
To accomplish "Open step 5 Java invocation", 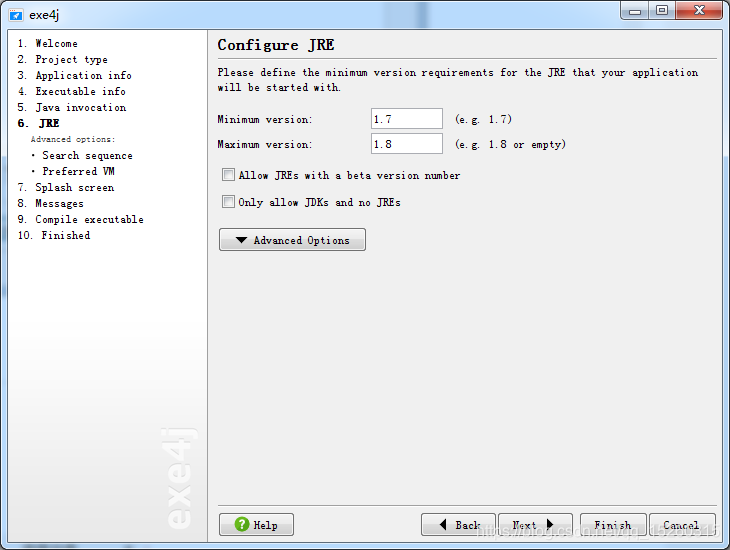I will pos(72,107).
